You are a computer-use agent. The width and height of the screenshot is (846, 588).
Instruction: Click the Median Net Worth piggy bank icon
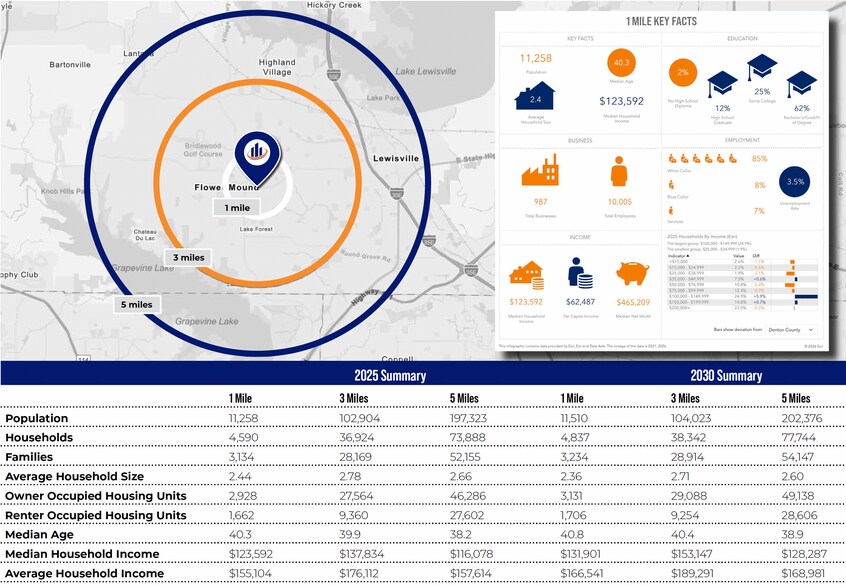click(636, 273)
